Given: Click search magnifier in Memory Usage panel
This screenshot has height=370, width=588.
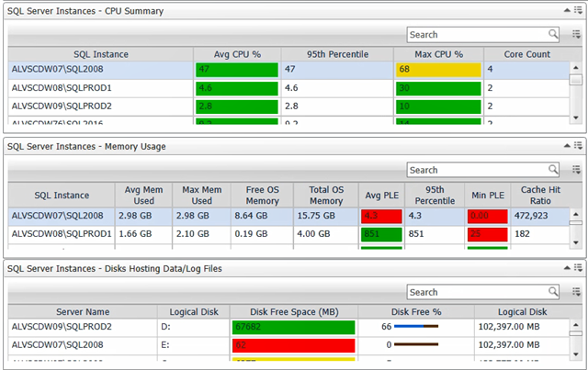Looking at the screenshot, I should 553,170.
